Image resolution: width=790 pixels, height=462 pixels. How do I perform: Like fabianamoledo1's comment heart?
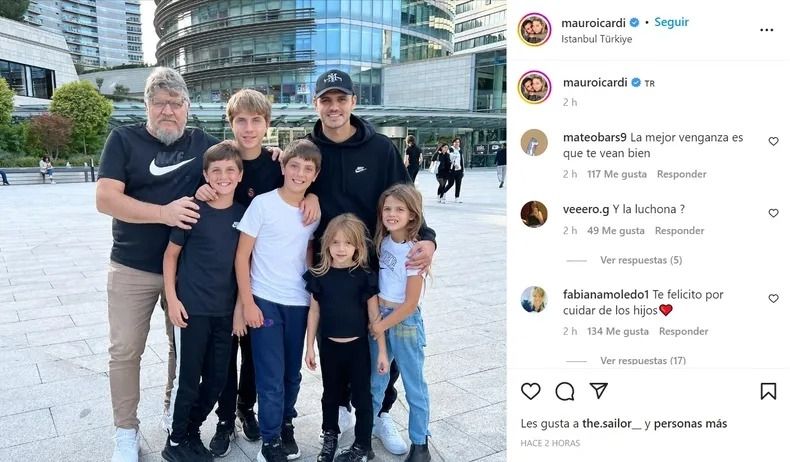pyautogui.click(x=773, y=299)
